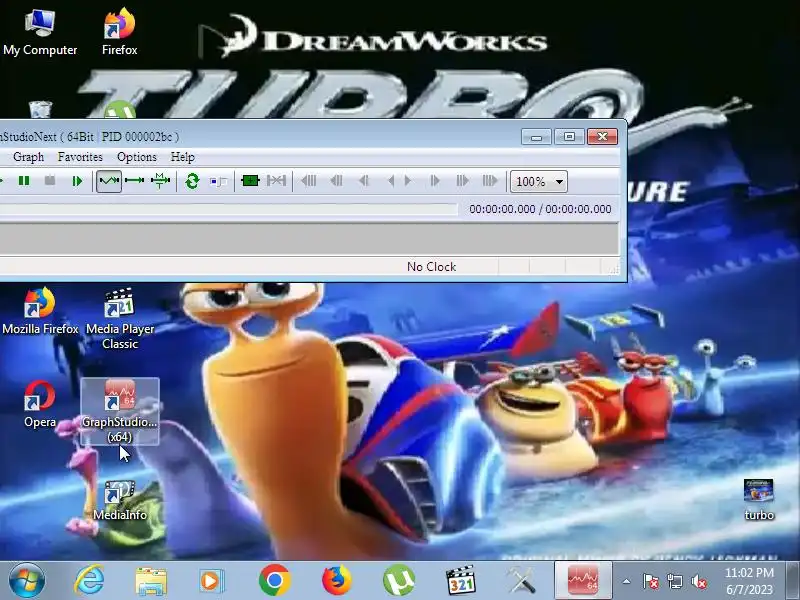Open the Favorites menu

click(x=80, y=157)
